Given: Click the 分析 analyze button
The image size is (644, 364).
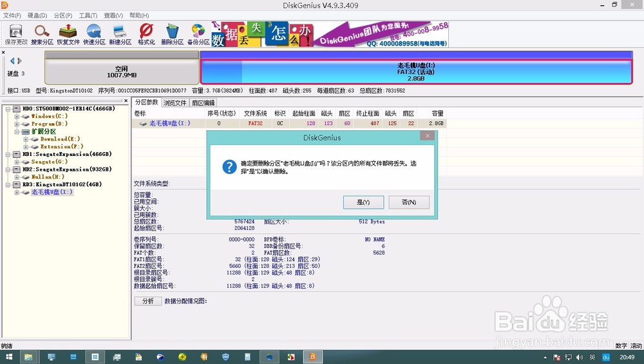Looking at the screenshot, I should click(148, 301).
